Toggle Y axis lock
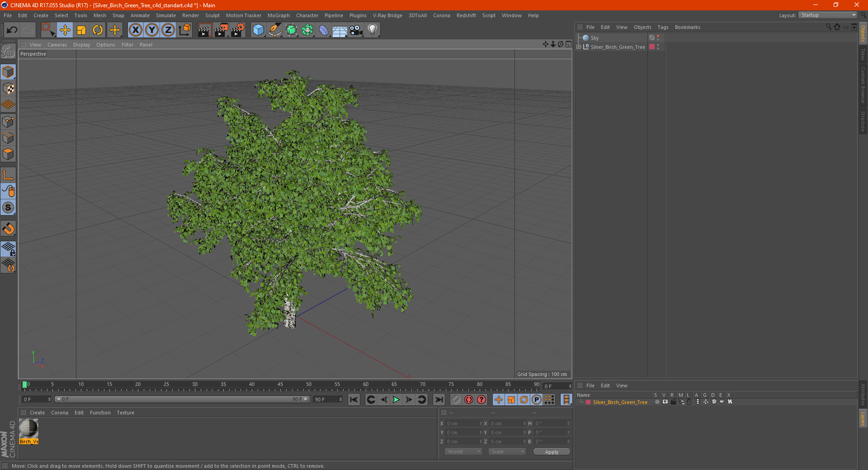Image resolution: width=868 pixels, height=470 pixels. (152, 30)
